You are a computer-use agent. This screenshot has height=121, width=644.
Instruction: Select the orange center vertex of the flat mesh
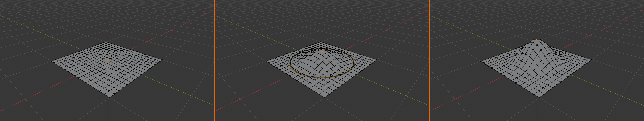tap(107, 60)
